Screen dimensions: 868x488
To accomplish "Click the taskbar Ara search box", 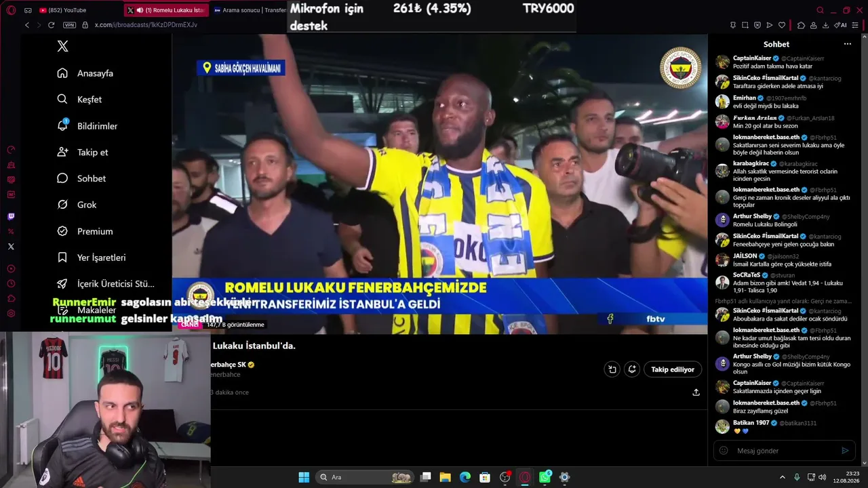I will 364,477.
